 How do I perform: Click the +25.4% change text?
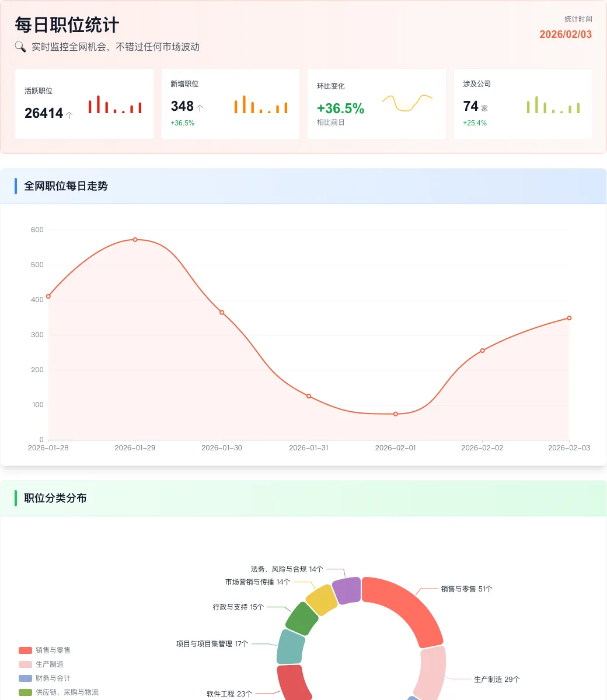point(475,123)
